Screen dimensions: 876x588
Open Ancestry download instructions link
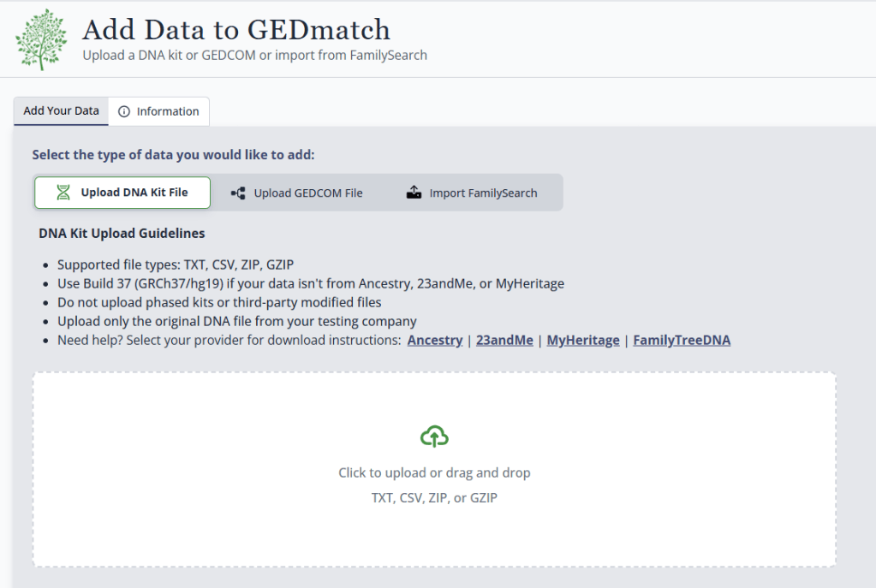click(435, 340)
